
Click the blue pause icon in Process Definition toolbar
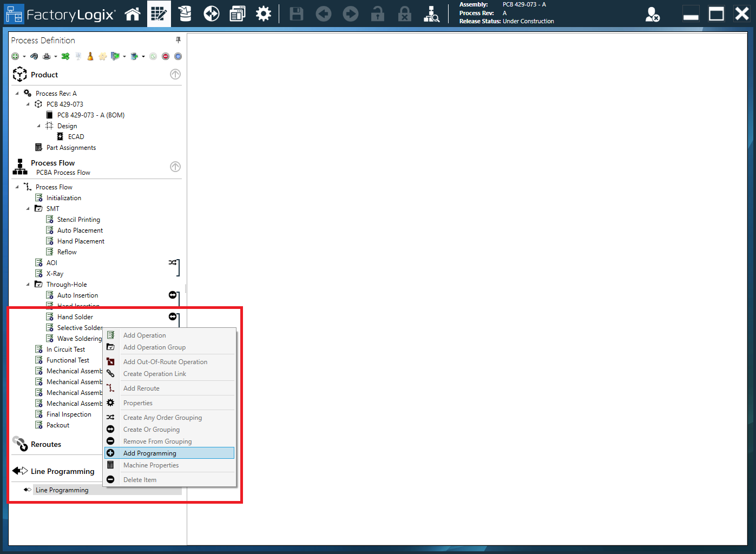[178, 56]
